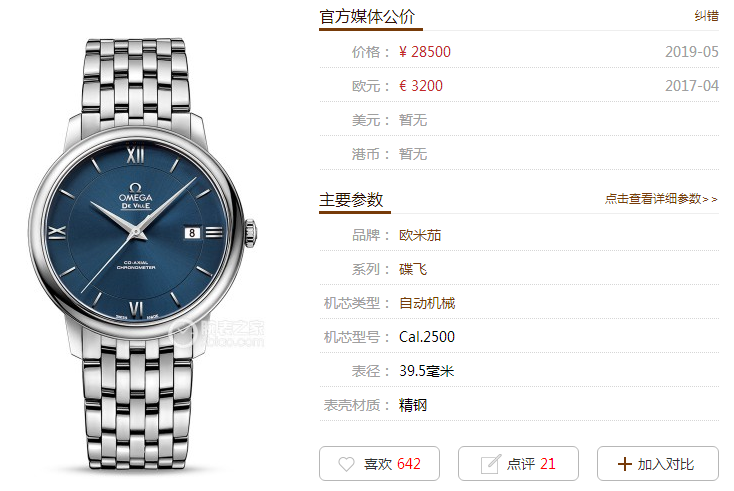Click the price ¥ 28500
The width and height of the screenshot is (734, 491).
point(425,51)
